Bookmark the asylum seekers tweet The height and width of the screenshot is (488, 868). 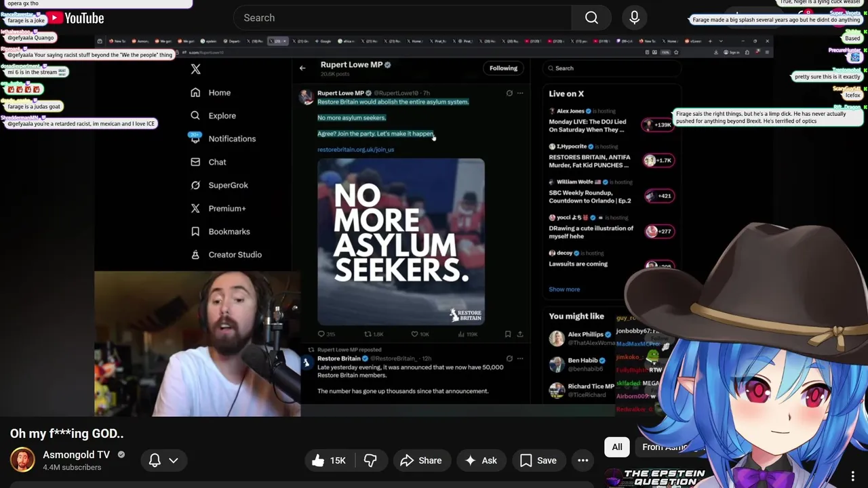[x=507, y=334]
